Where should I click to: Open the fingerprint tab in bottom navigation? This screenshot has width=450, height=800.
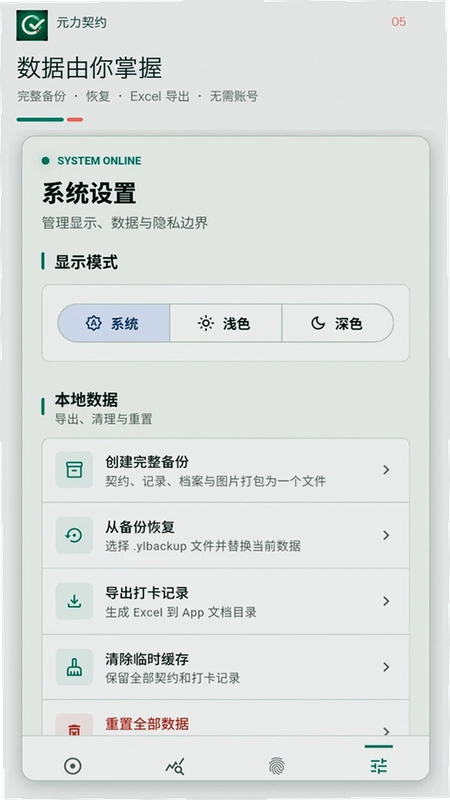pyautogui.click(x=277, y=765)
